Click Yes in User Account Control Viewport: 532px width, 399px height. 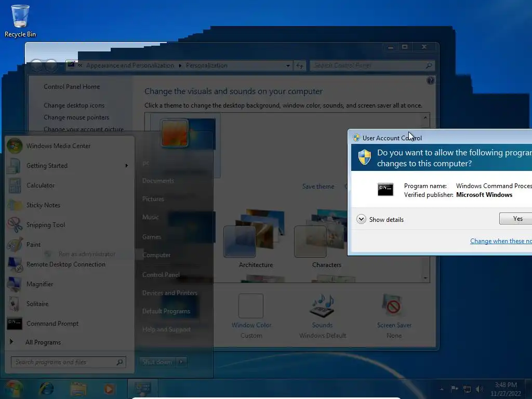tap(516, 219)
